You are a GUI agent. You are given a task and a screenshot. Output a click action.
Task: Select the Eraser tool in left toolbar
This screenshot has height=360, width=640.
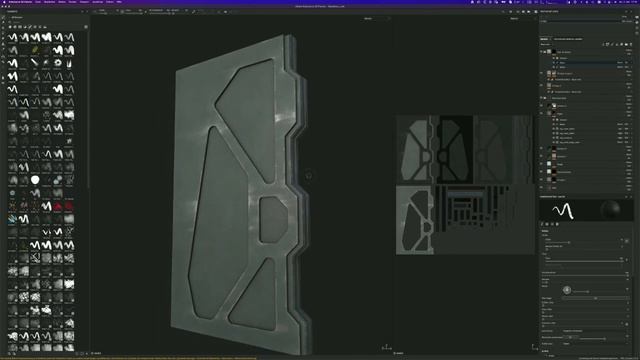click(3, 23)
